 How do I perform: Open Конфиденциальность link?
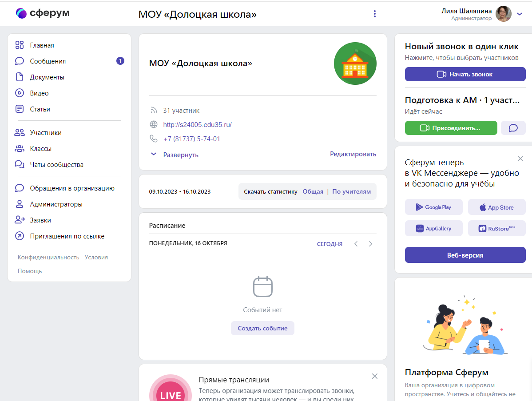[48, 257]
